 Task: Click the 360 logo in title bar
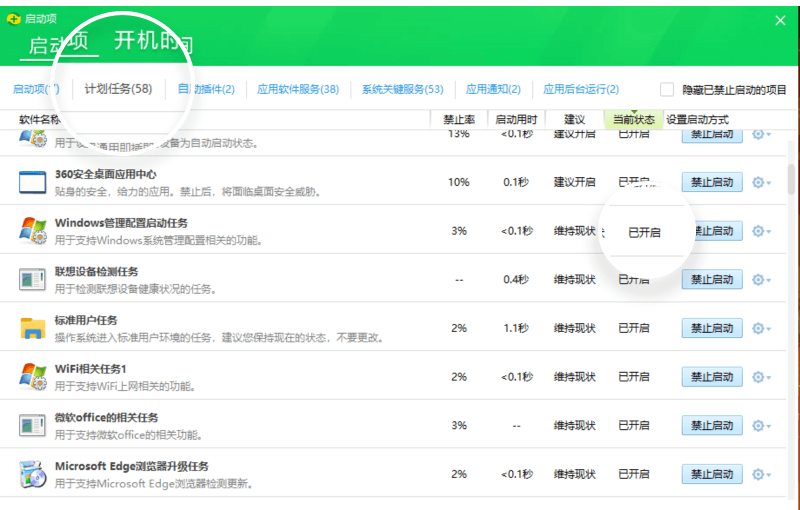coord(14,19)
